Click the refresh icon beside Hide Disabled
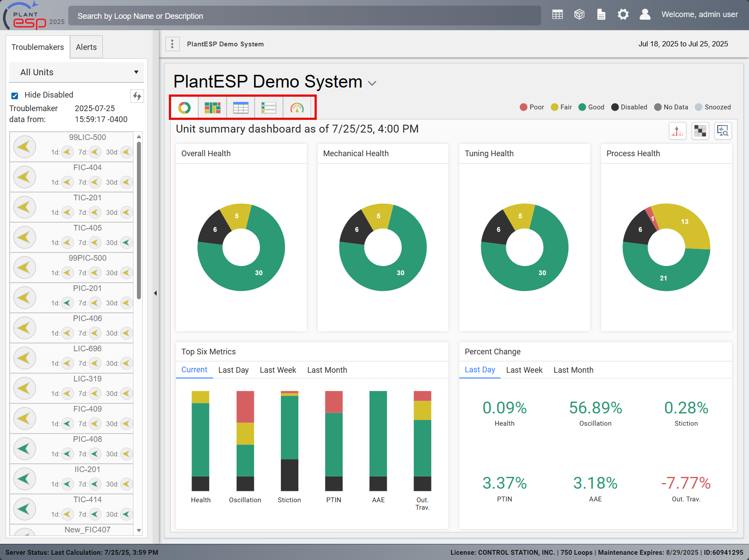The width and height of the screenshot is (749, 560). [x=137, y=96]
